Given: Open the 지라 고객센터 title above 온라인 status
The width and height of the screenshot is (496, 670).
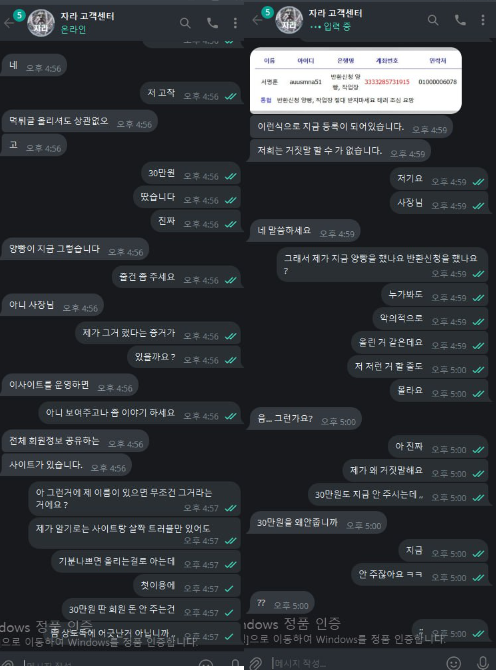Looking at the screenshot, I should pos(87,16).
